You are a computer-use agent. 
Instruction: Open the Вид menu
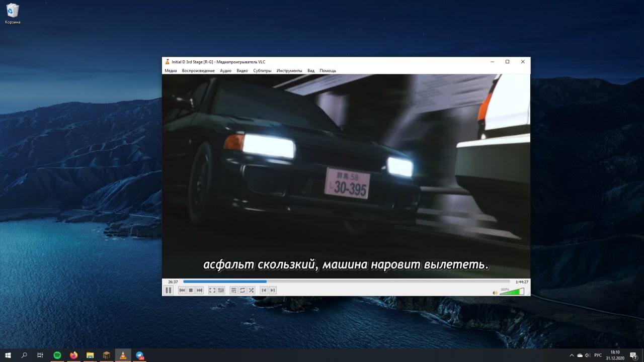click(x=311, y=71)
